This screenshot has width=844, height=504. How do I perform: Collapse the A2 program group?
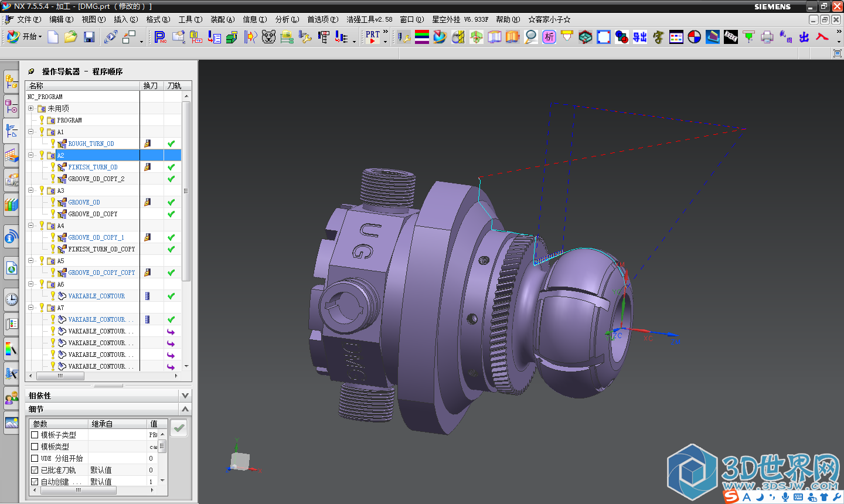tap(31, 155)
